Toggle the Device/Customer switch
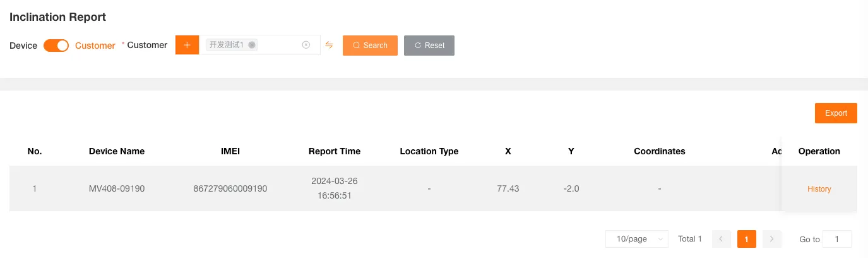Screen dimensions: 868x258 [x=56, y=46]
